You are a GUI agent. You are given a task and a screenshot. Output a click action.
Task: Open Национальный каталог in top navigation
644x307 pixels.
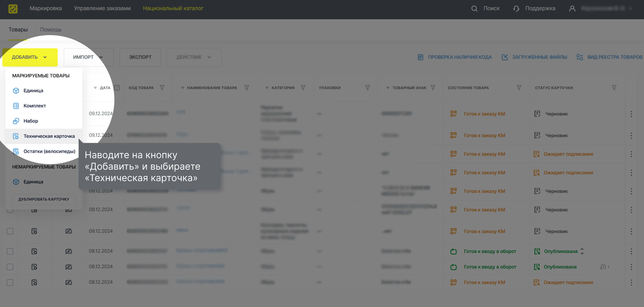point(173,8)
